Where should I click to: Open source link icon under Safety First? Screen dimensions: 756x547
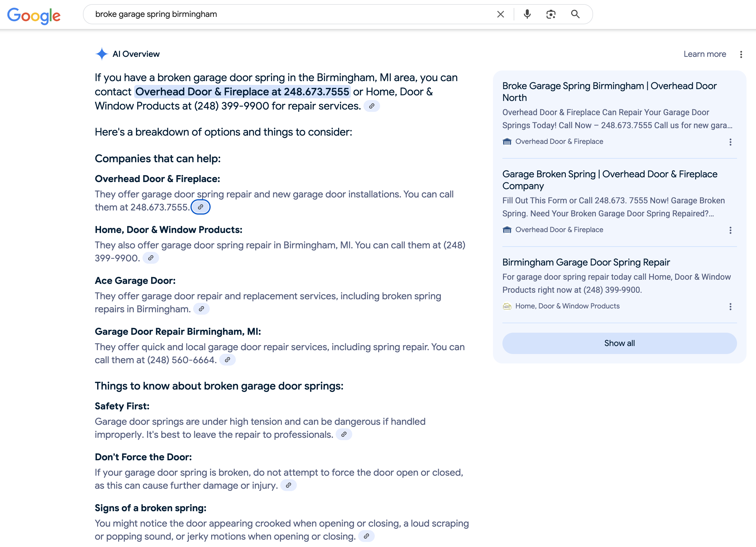point(344,435)
